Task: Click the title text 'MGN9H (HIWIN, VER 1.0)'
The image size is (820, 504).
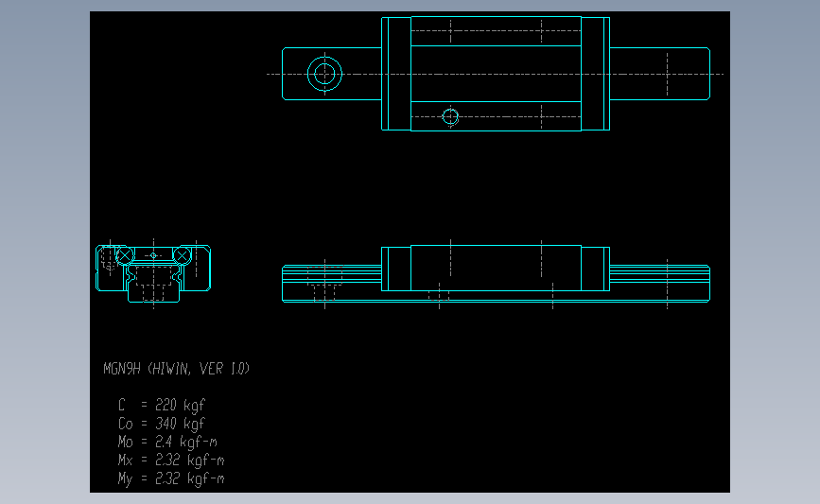Action: (176, 369)
